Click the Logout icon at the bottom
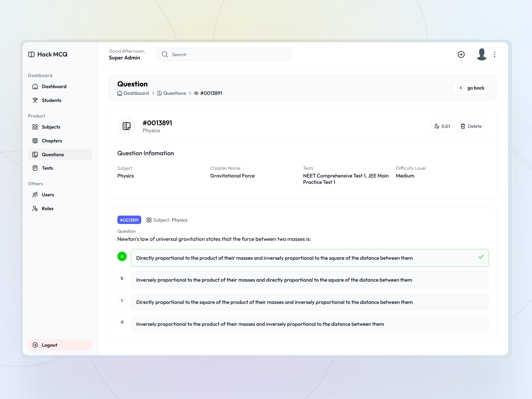The image size is (532, 399). (x=35, y=345)
